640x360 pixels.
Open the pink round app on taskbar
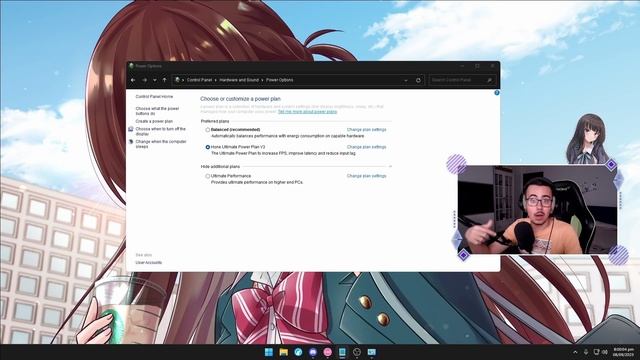point(327,352)
